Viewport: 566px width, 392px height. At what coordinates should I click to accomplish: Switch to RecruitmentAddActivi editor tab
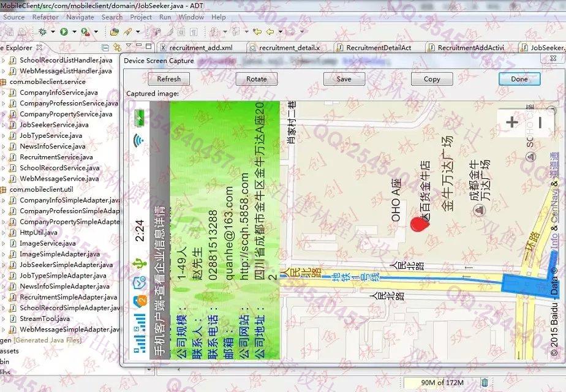[470, 48]
